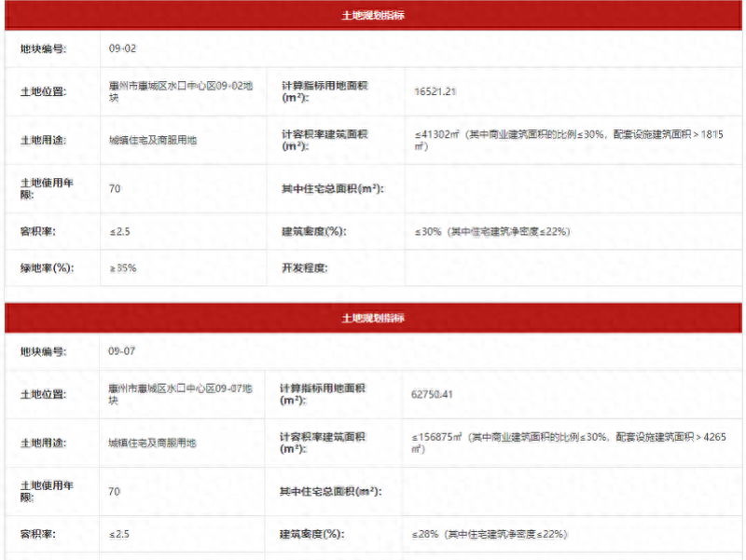Viewport: 746px width, 560px height.
Task: Click the land area value 16521.21
Action: click(x=435, y=91)
